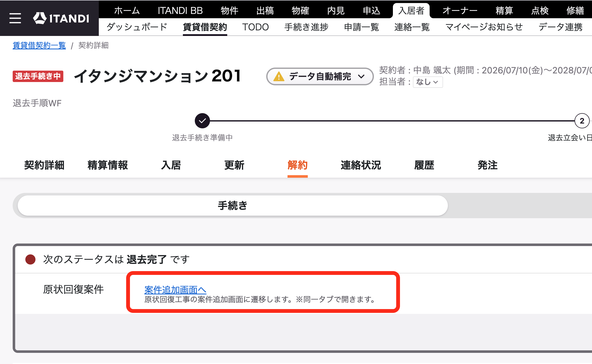Switch to the 連絡状況 tab
This screenshot has height=364, width=592.
361,165
